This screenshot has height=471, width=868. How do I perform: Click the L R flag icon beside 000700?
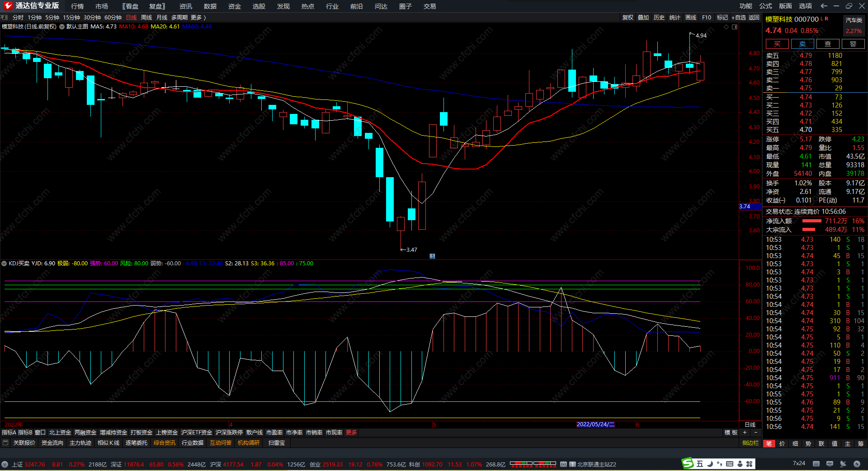(825, 19)
